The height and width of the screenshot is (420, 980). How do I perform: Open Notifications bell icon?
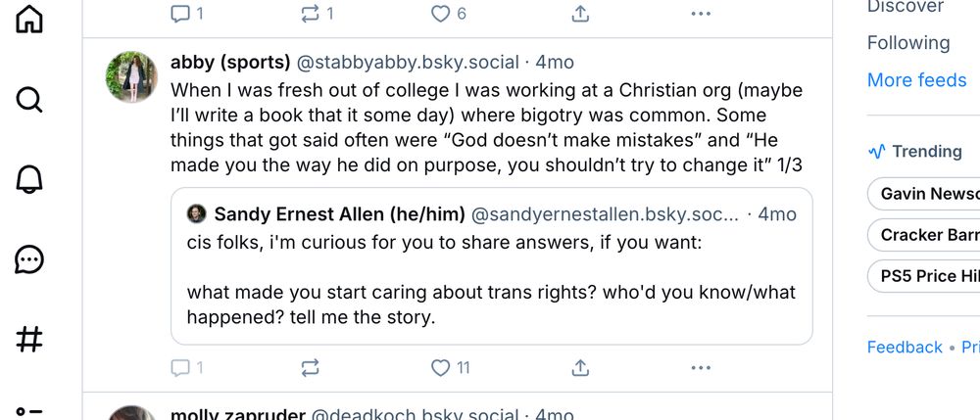29,179
